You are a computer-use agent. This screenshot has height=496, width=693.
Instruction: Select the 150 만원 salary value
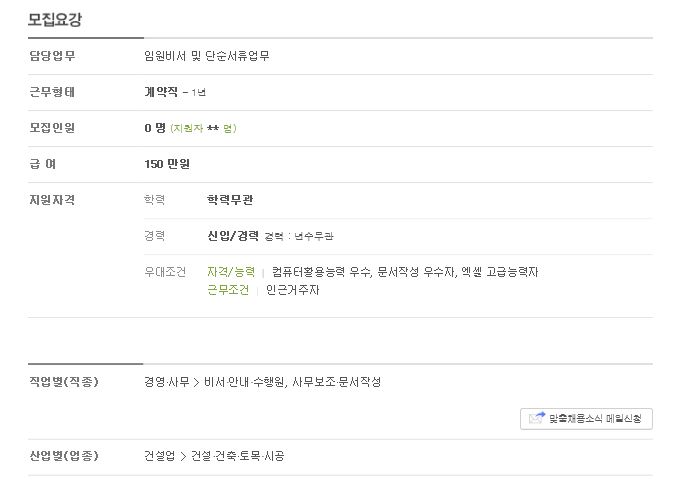point(167,164)
